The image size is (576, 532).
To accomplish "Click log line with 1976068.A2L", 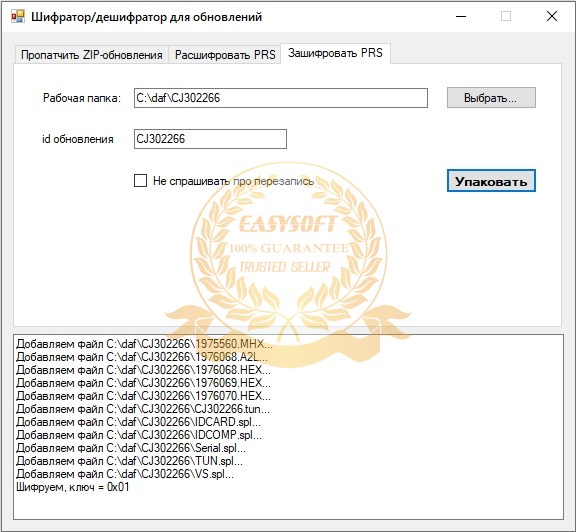I will pyautogui.click(x=142, y=357).
